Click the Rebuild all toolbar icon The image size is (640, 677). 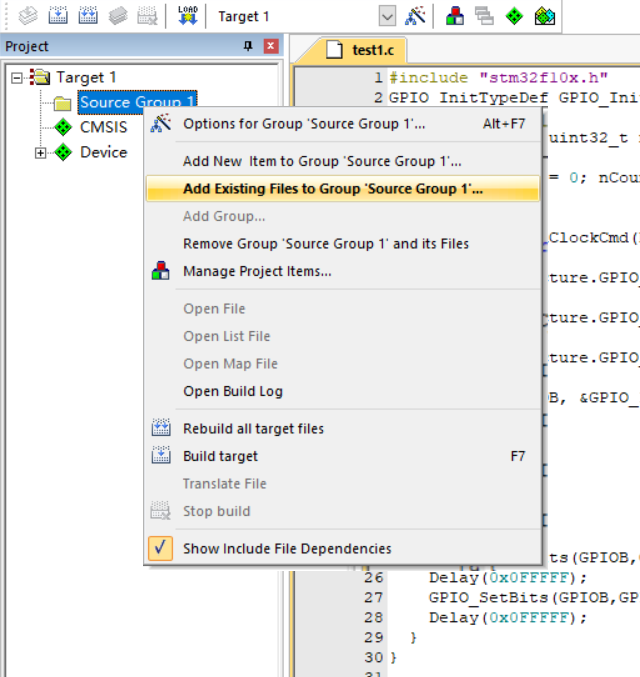[88, 16]
